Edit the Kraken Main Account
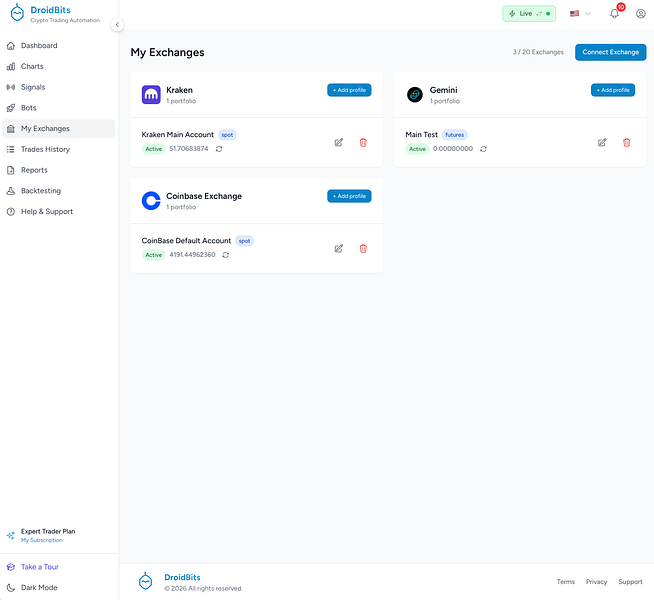The width and height of the screenshot is (654, 600). (x=339, y=143)
